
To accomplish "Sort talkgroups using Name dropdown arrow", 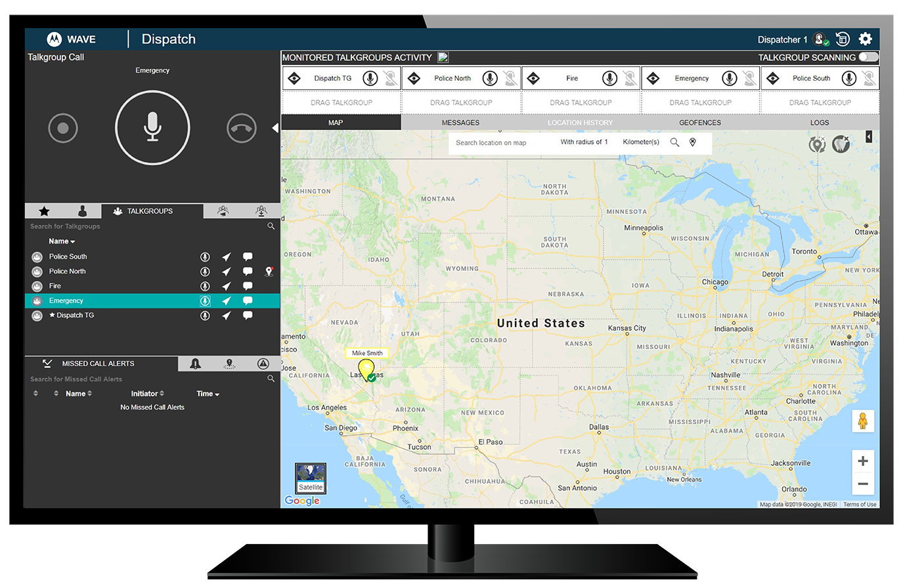I will [x=72, y=241].
